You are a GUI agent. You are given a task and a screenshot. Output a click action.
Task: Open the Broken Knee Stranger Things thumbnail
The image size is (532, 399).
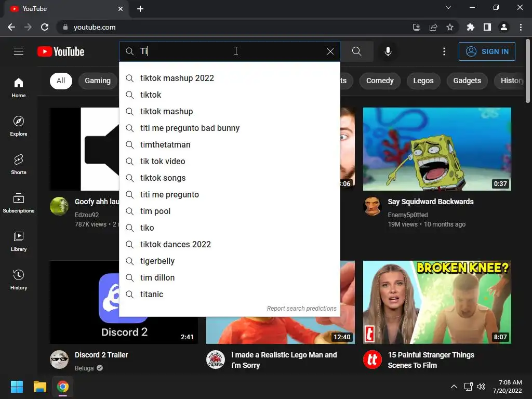[x=437, y=302]
